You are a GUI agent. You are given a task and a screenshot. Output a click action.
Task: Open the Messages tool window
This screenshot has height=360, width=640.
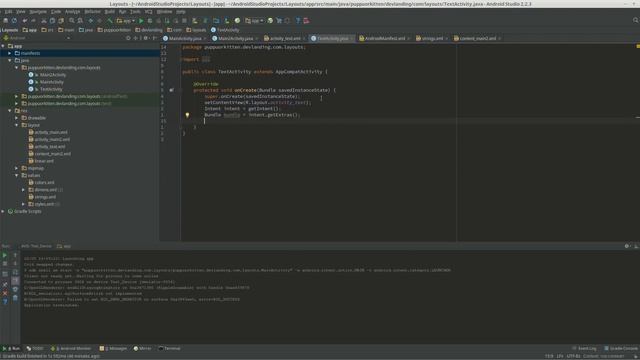113,349
